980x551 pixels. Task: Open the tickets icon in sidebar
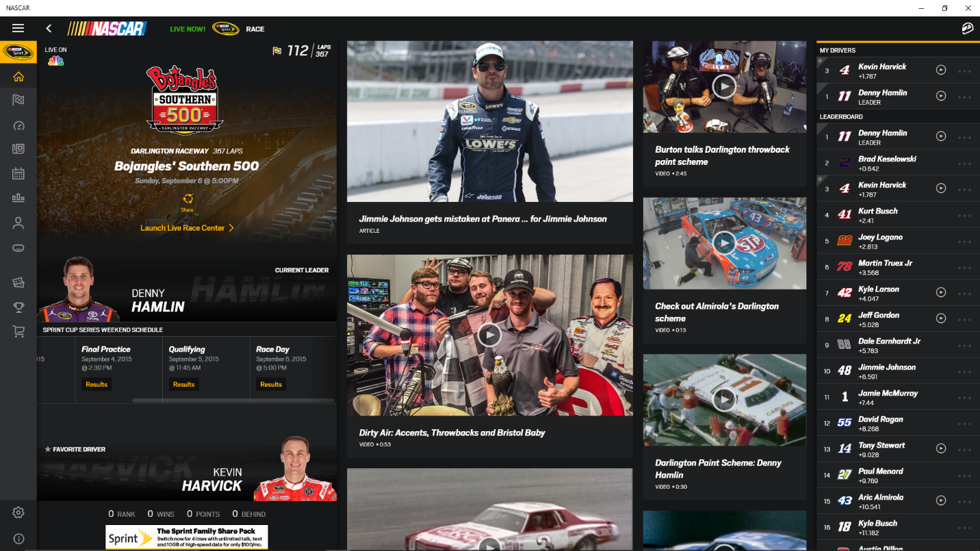[18, 282]
